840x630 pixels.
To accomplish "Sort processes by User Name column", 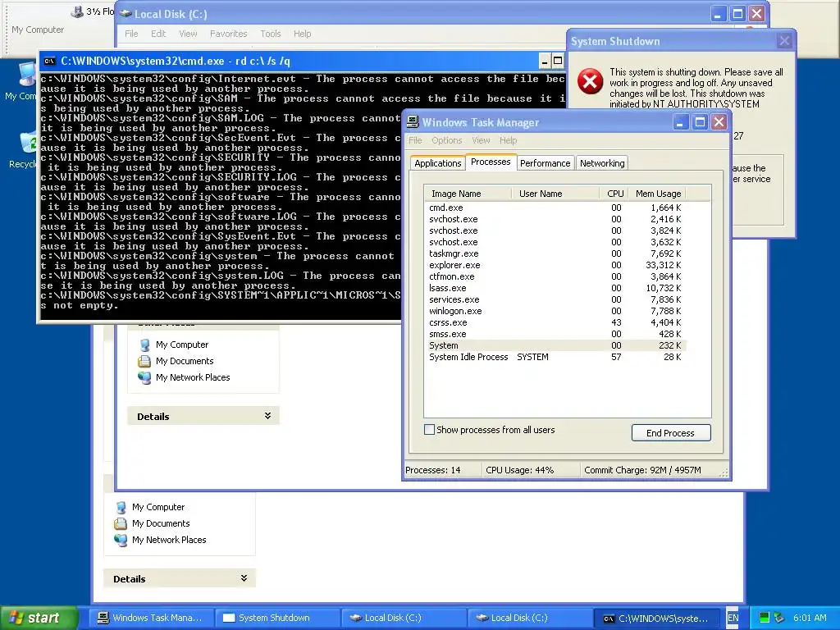I will (x=555, y=194).
